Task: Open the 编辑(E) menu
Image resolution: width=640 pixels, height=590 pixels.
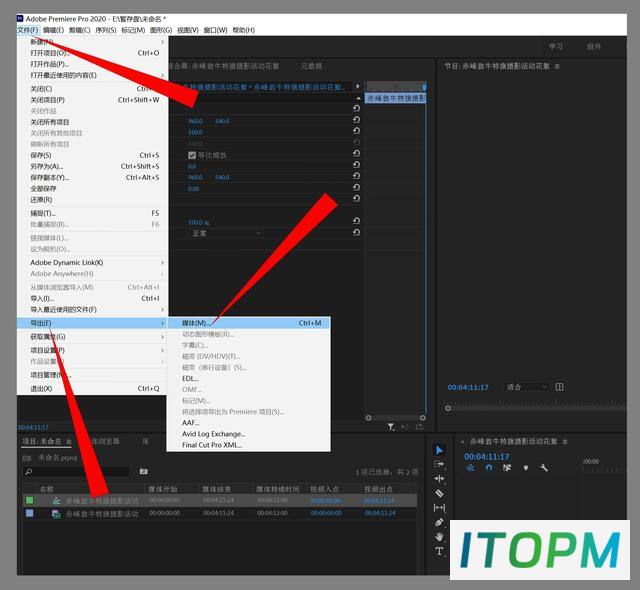Action: click(x=53, y=30)
